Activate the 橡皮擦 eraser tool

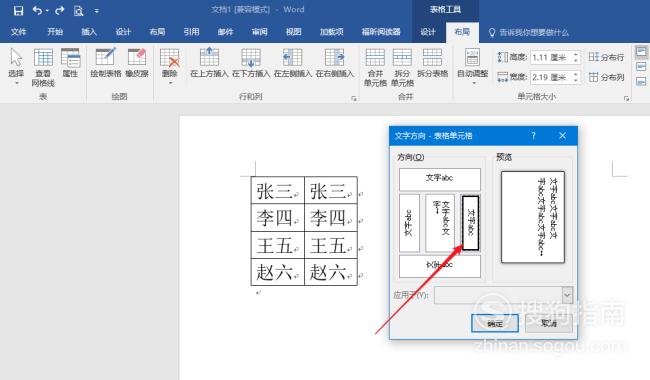pyautogui.click(x=137, y=63)
